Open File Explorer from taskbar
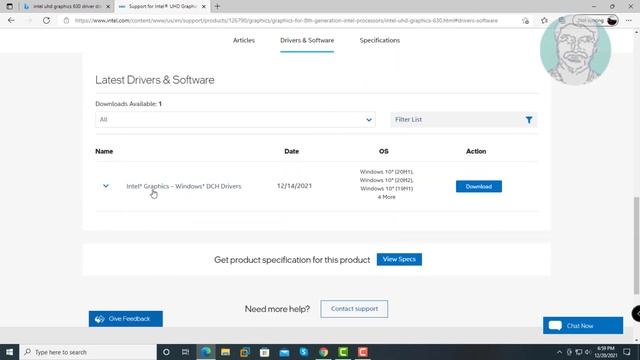Viewport: 640px width, 360px height. [x=225, y=352]
